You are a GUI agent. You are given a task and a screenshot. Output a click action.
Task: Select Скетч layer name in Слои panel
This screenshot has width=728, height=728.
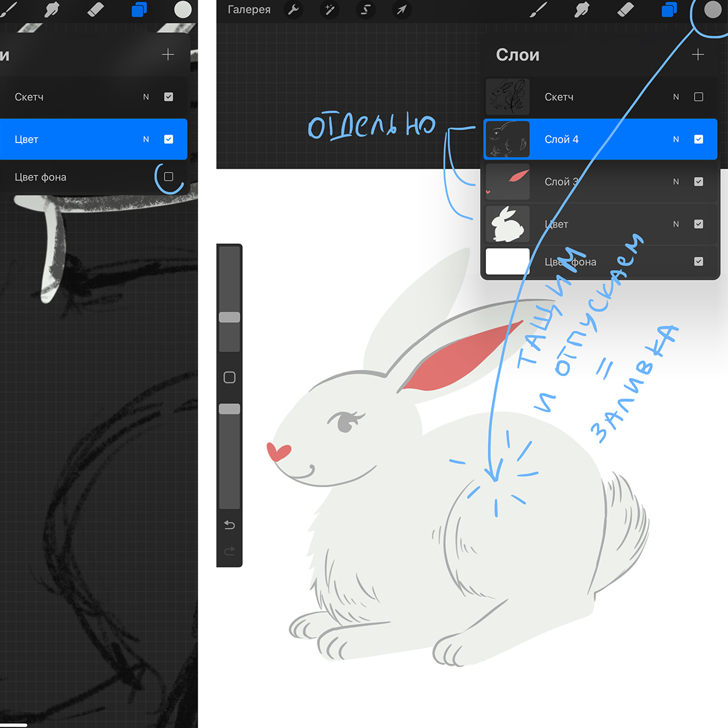click(x=559, y=97)
